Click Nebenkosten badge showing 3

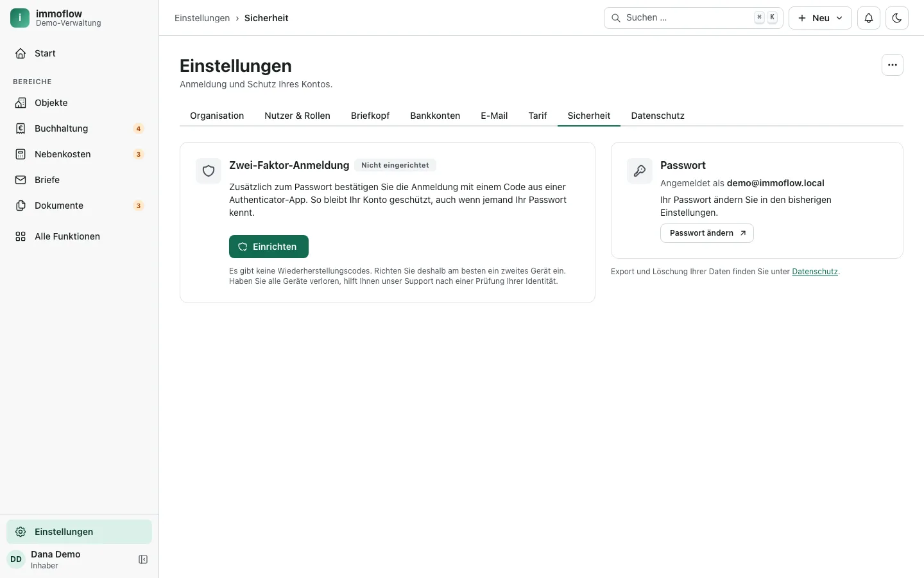(x=138, y=154)
